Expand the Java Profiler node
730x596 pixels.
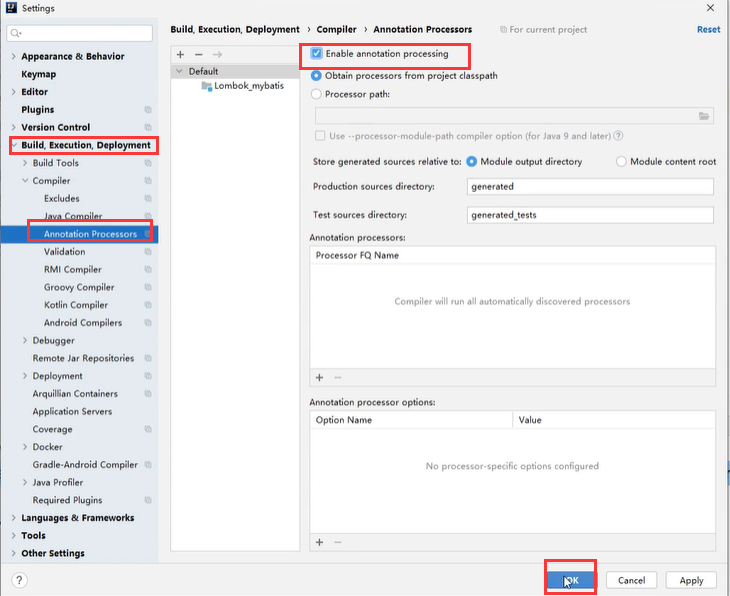click(25, 482)
